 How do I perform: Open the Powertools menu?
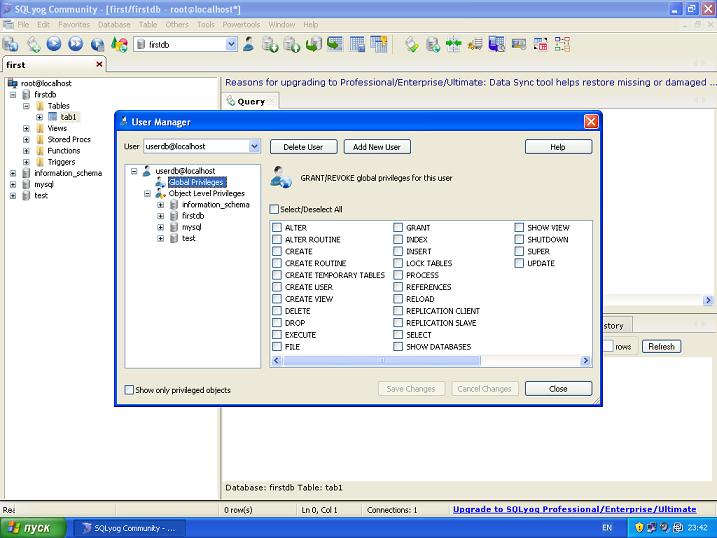(241, 25)
